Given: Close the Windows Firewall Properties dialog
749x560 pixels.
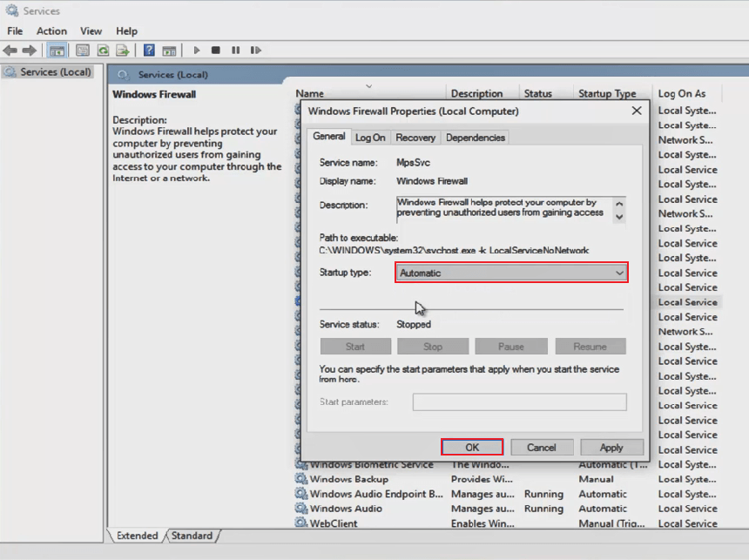Looking at the screenshot, I should tap(637, 111).
